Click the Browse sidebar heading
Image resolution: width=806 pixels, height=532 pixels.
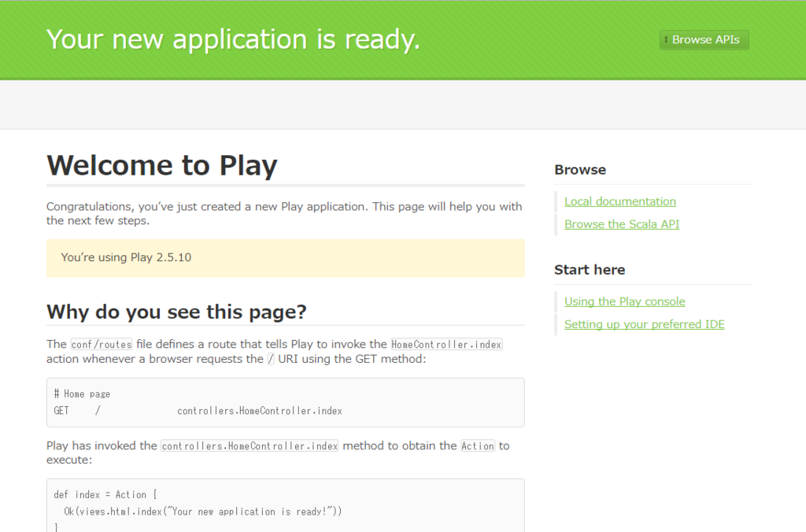580,170
